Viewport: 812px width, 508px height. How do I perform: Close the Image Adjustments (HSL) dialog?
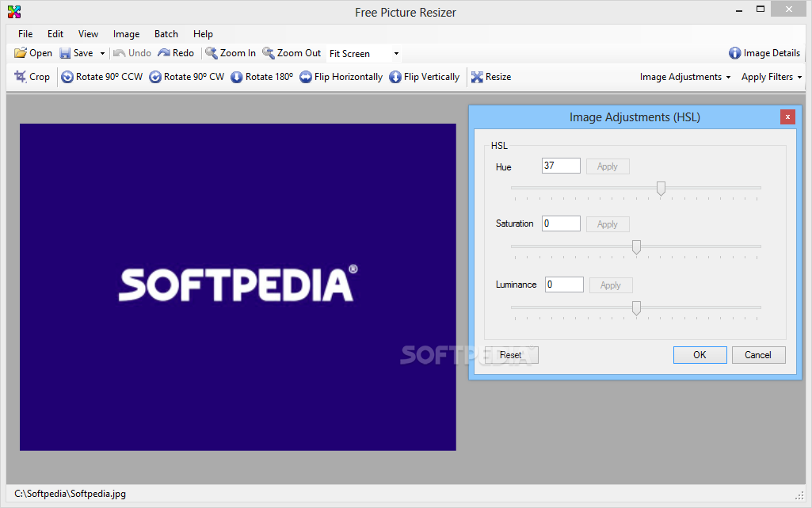(787, 117)
